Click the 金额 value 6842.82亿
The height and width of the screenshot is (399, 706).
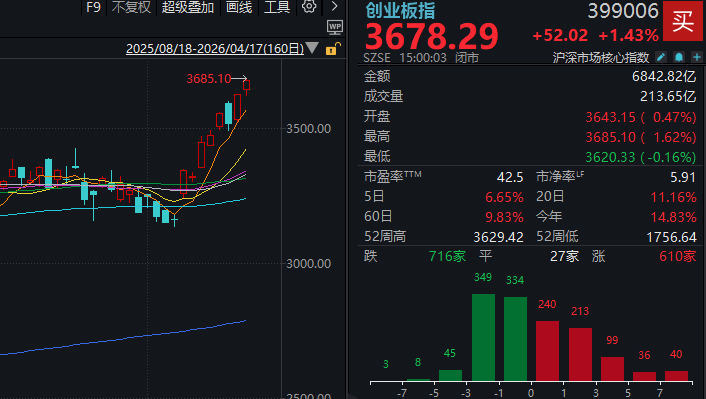pyautogui.click(x=664, y=76)
